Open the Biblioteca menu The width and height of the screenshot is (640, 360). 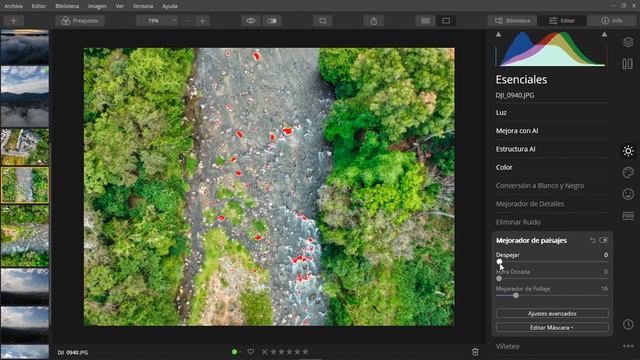coord(67,6)
